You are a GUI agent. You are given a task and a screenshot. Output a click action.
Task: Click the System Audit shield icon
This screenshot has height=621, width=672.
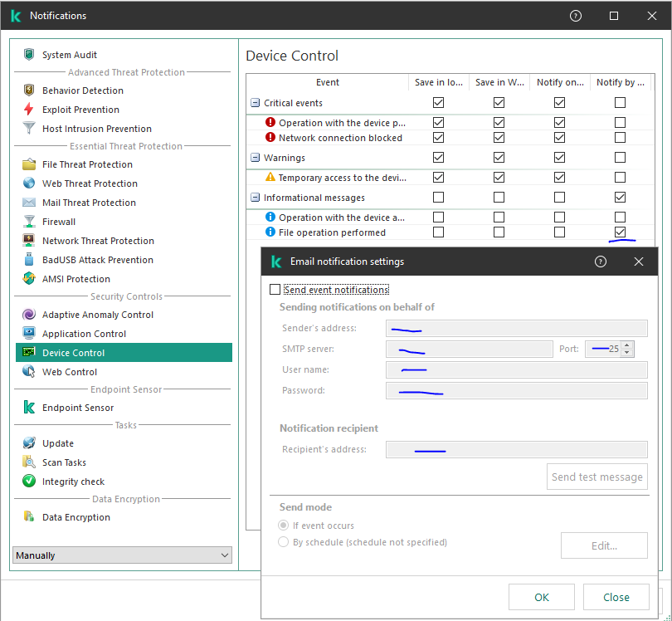29,55
